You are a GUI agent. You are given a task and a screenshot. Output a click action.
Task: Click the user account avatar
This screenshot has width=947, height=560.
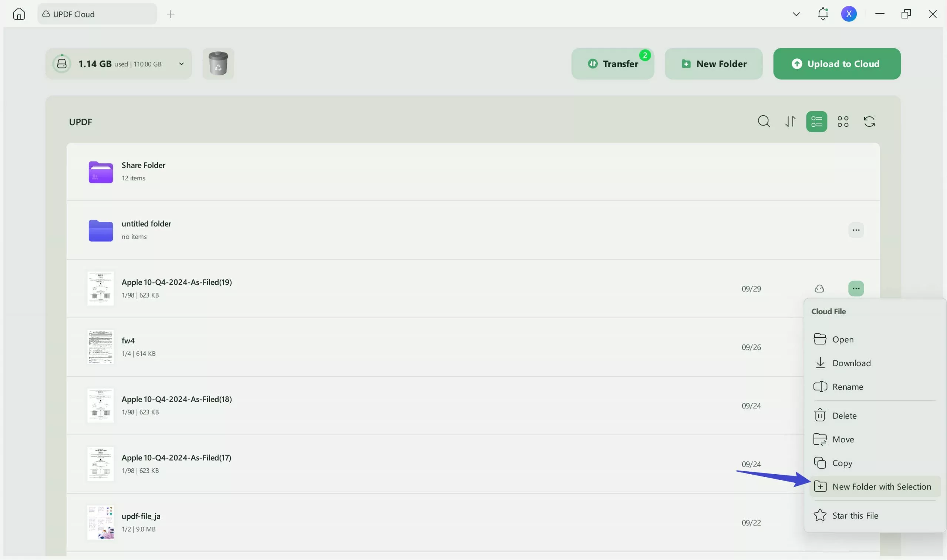click(x=849, y=14)
